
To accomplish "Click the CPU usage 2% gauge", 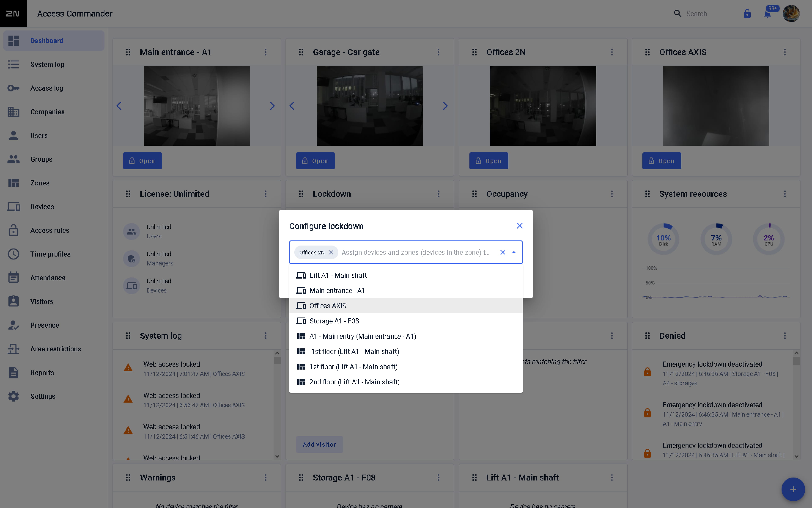I will [769, 239].
